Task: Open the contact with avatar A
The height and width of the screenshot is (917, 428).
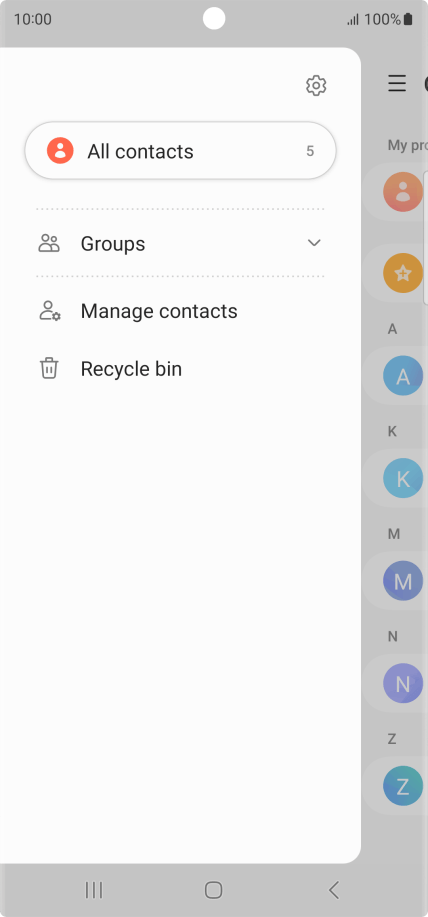Action: point(403,375)
